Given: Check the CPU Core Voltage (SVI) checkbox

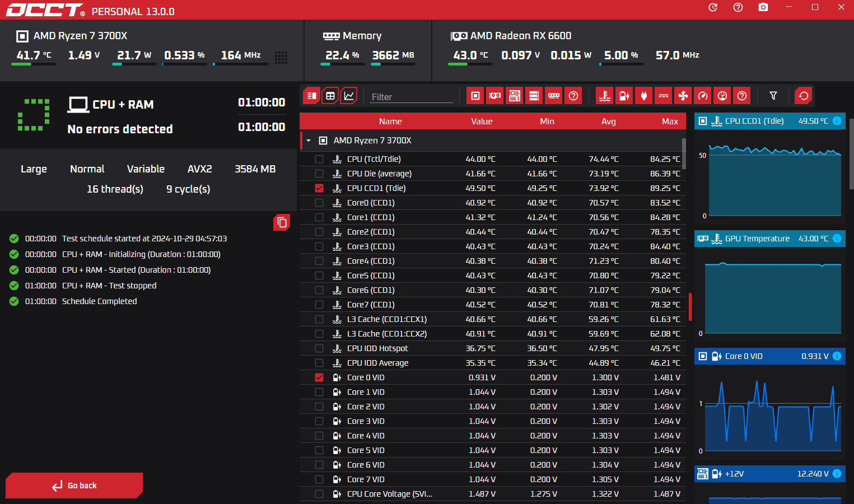Looking at the screenshot, I should click(x=319, y=494).
